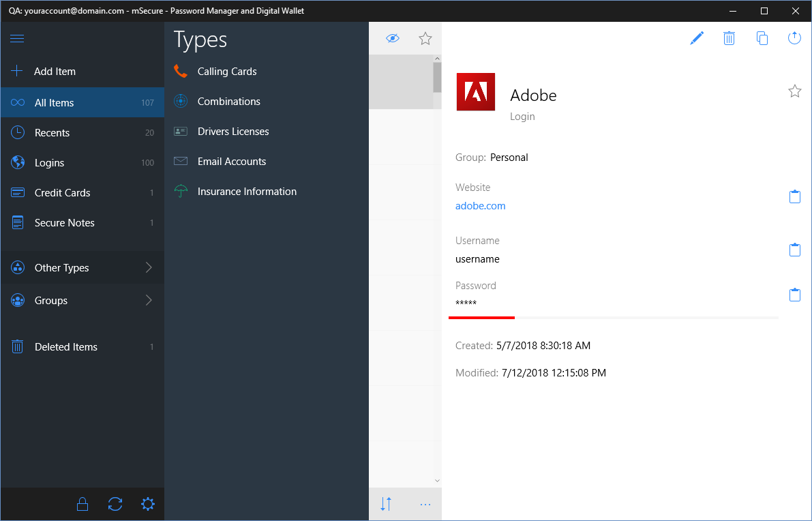Click the Groups people icon
The height and width of the screenshot is (521, 812).
[18, 300]
